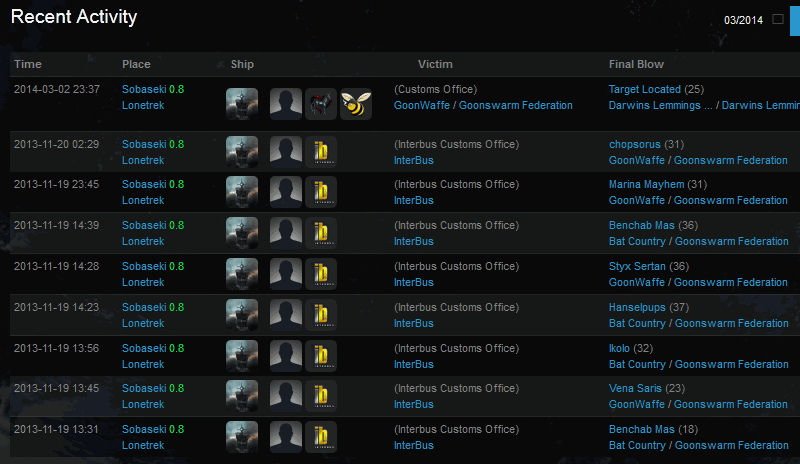Open Darwins Lemmings corporation link
800x464 pixels.
tap(660, 106)
